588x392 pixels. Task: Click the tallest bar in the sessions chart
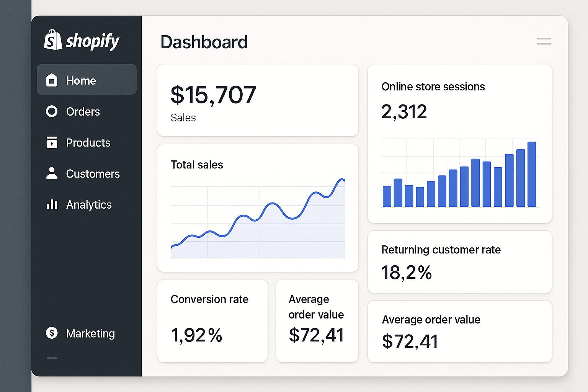click(532, 174)
